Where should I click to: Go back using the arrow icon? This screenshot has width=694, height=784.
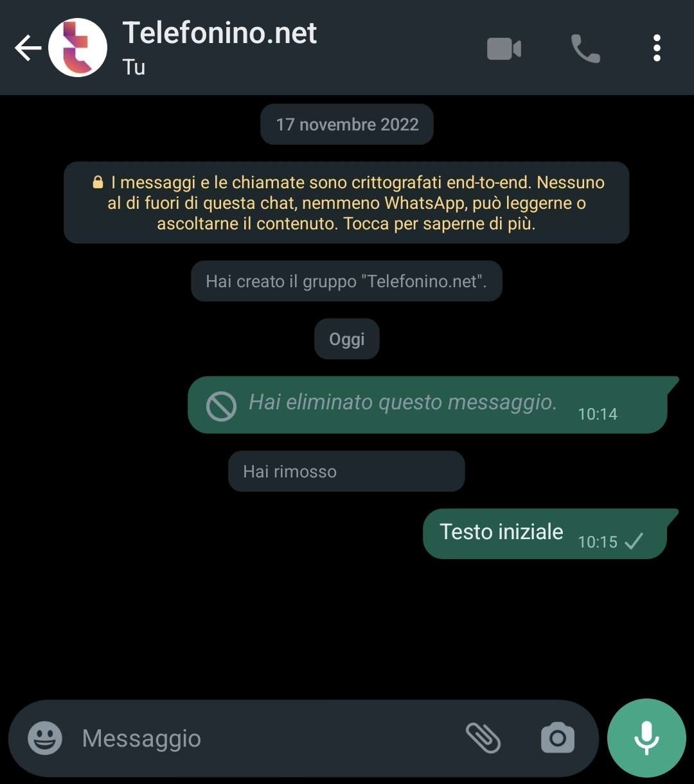tap(28, 48)
